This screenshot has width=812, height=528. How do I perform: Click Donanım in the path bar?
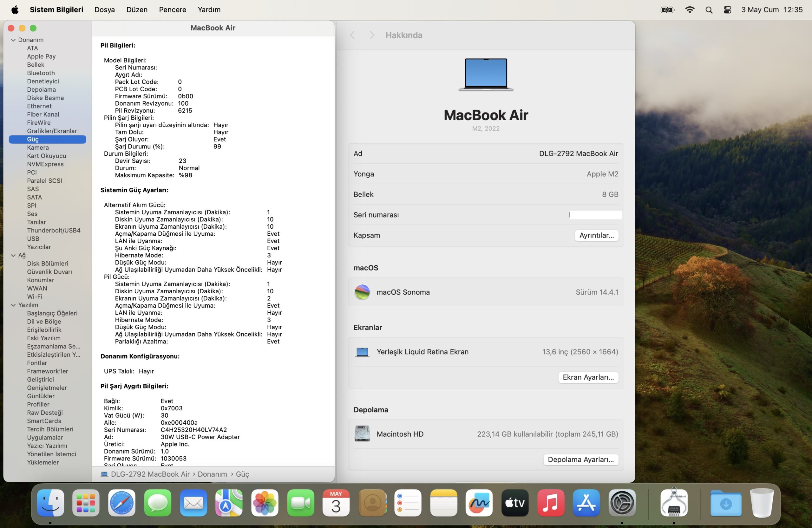pyautogui.click(x=212, y=474)
